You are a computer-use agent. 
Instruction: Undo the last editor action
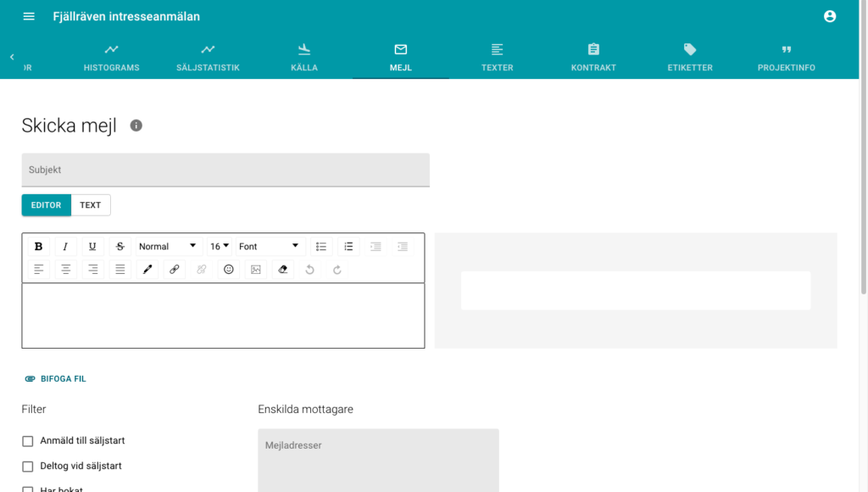[309, 269]
